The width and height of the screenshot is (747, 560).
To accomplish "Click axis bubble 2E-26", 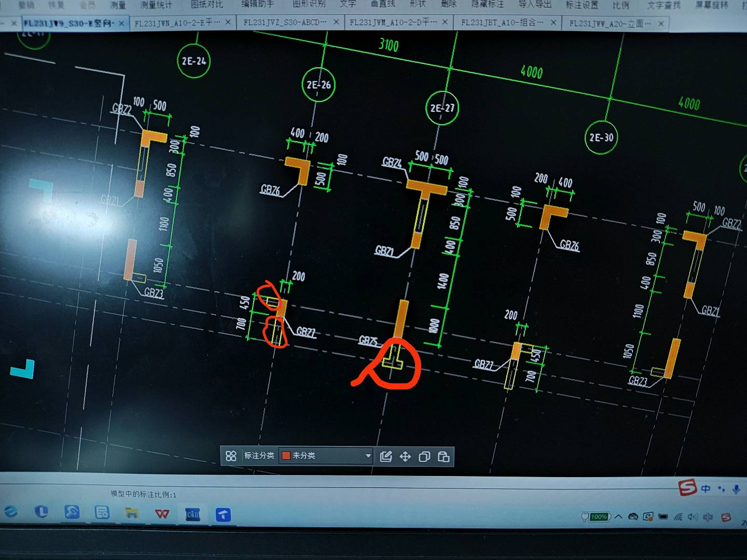I will 318,85.
